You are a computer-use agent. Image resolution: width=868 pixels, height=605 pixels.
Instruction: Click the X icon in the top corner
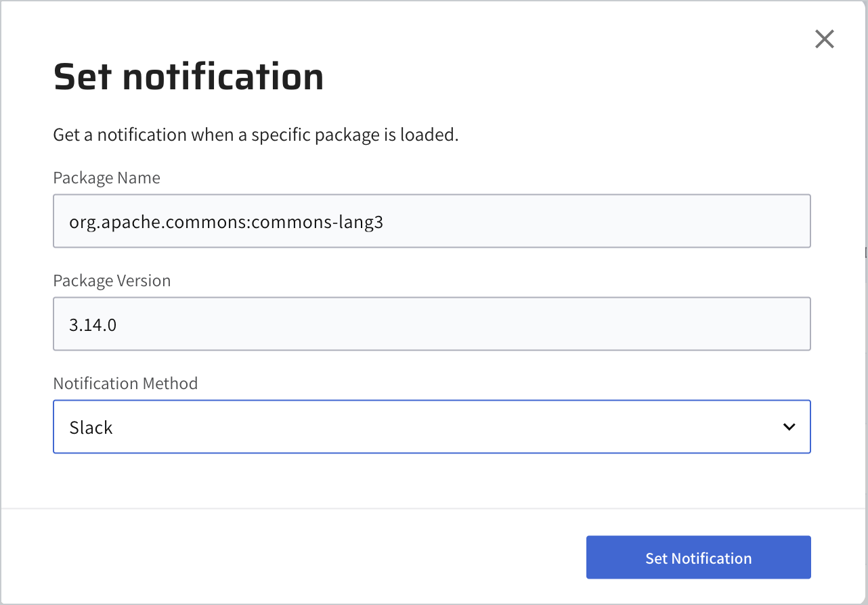824,39
